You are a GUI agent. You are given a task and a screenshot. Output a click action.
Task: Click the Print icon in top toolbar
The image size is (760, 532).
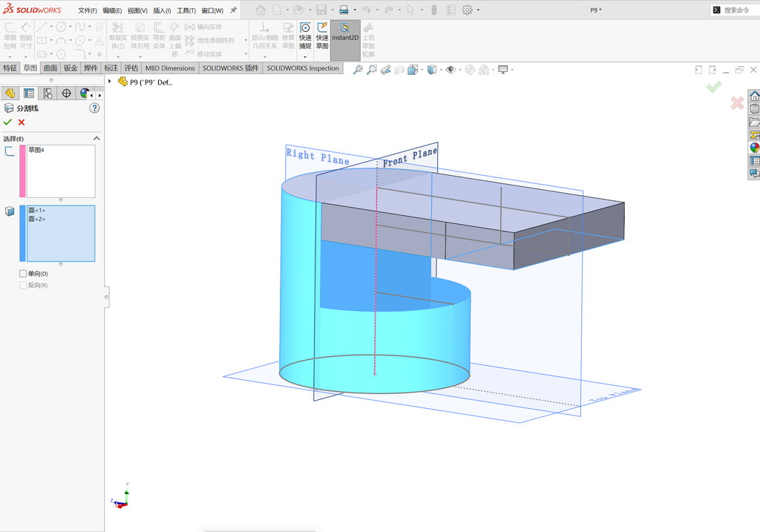[344, 10]
